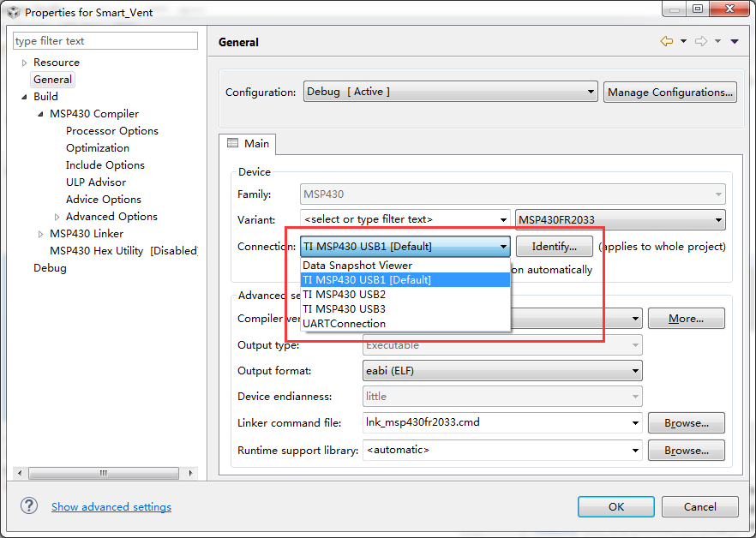Viewport: 756px width, 538px height.
Task: Open Show advanced settings link
Action: [111, 506]
